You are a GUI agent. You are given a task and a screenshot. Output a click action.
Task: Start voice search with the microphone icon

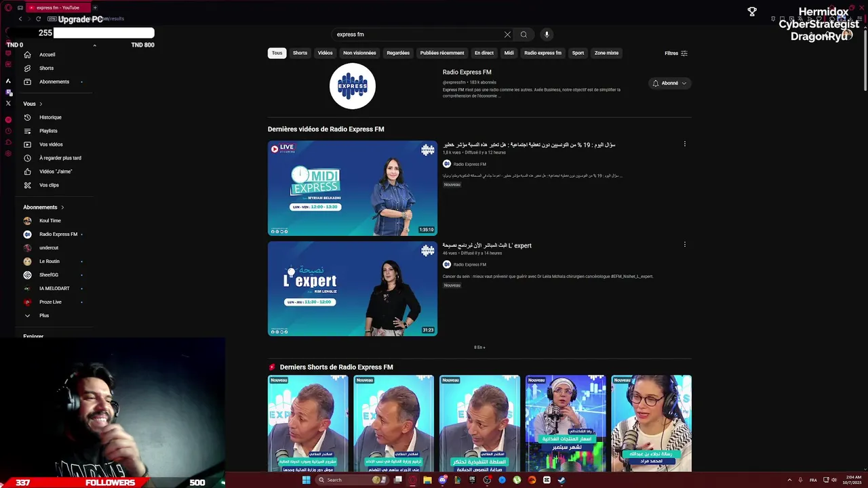tap(547, 35)
